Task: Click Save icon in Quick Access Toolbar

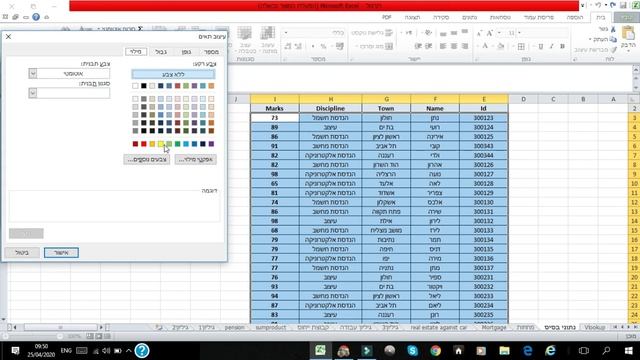Action: click(x=623, y=5)
